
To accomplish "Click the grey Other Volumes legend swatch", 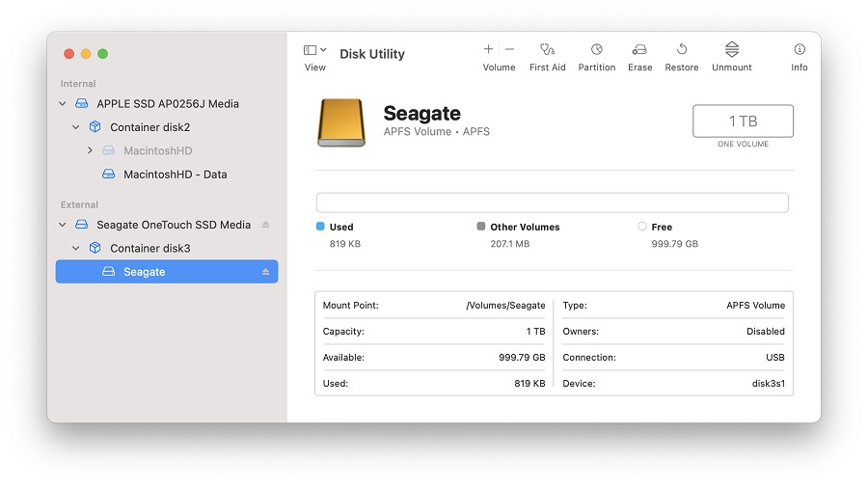I will [480, 226].
